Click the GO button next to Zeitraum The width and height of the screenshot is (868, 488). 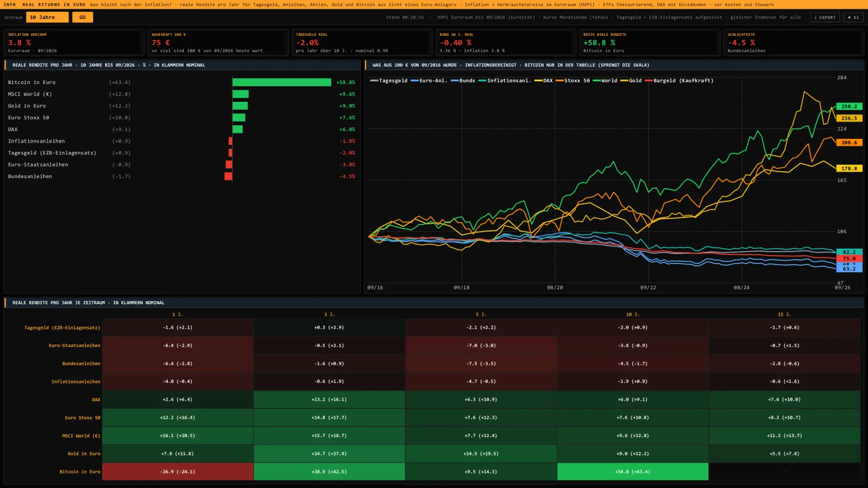coord(82,17)
